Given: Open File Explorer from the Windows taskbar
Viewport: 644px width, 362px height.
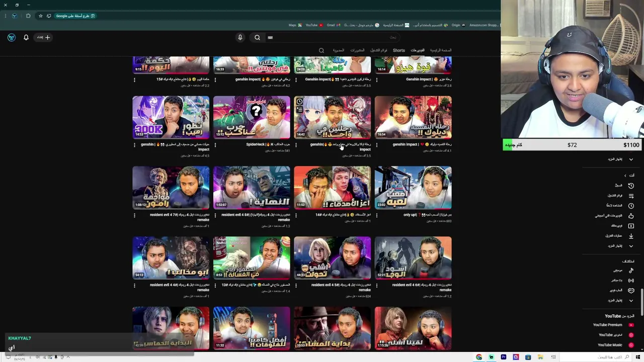Looking at the screenshot, I should coord(540,357).
